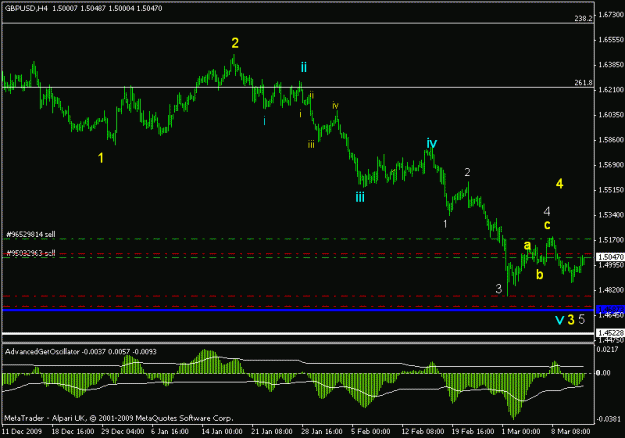The image size is (625, 438).
Task: Click the oscillator scale value 0.0217
Action: (x=609, y=350)
